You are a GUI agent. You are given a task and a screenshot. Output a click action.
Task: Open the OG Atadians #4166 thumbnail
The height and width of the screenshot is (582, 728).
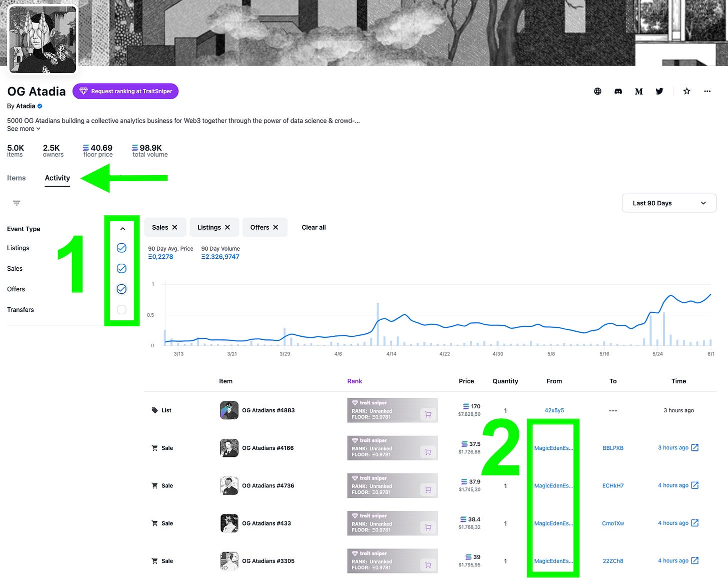(x=229, y=448)
